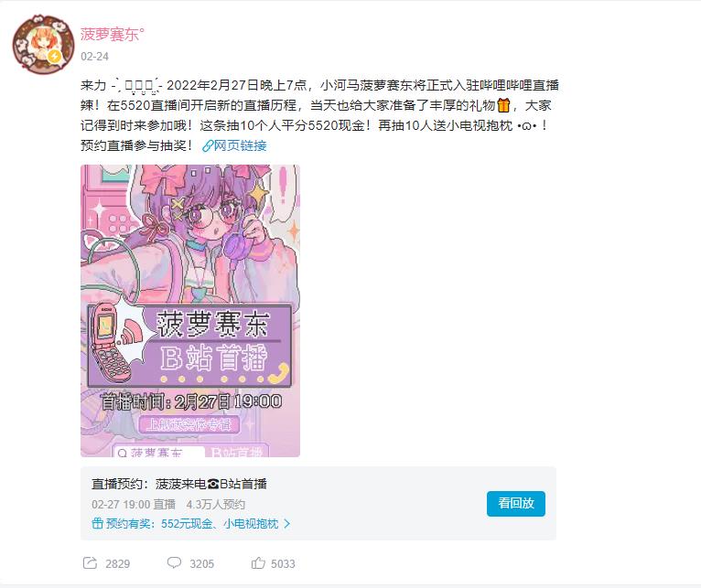Click the lightning verification badge on the avatar
The height and width of the screenshot is (588, 701).
55,57
